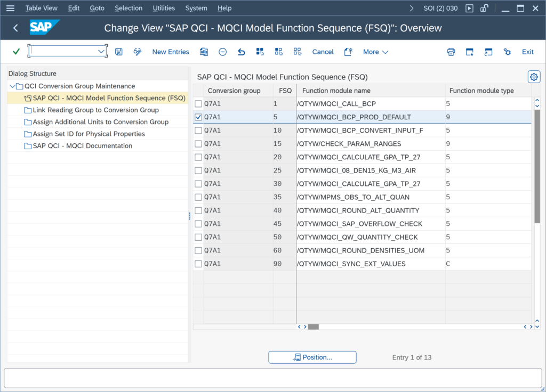
Task: Tick checkbox for FSQ 25 row
Action: pyautogui.click(x=198, y=170)
